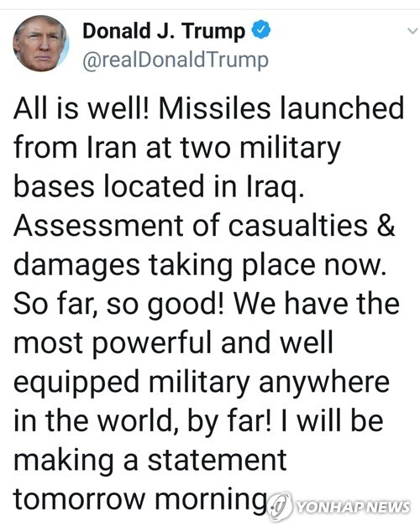The width and height of the screenshot is (420, 532).
Task: Click the "damages taking place now." line
Action: pos(200,266)
